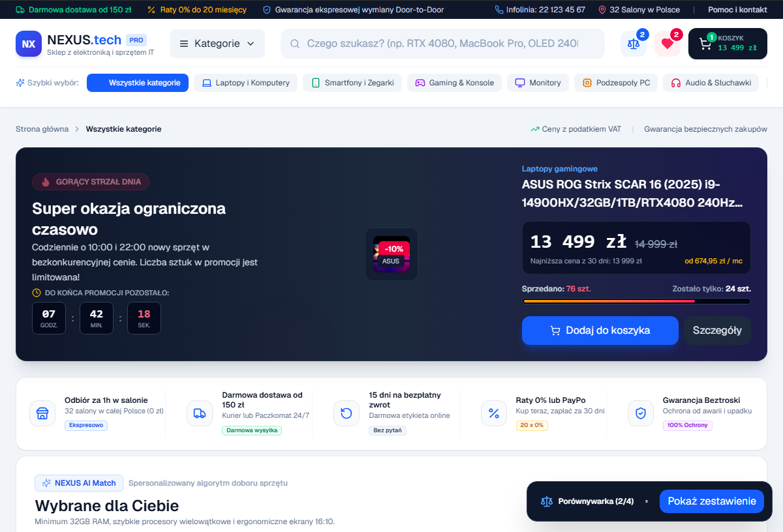The width and height of the screenshot is (783, 532).
Task: Click the return arrow icon for 15 dni
Action: click(346, 413)
